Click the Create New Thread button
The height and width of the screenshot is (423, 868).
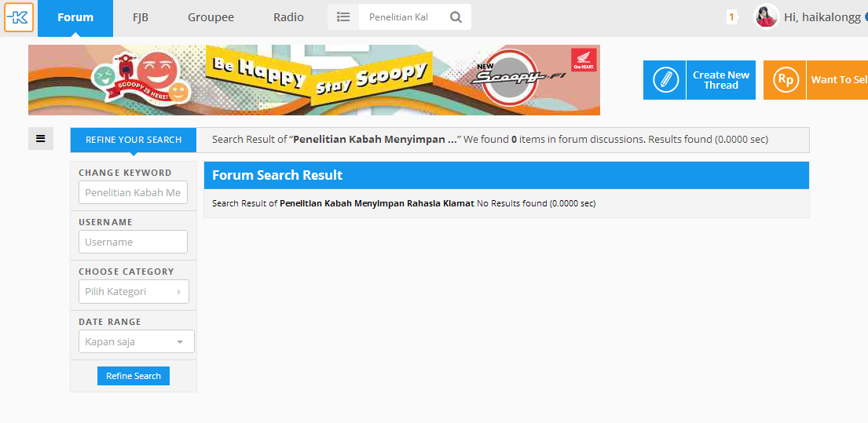coord(721,79)
